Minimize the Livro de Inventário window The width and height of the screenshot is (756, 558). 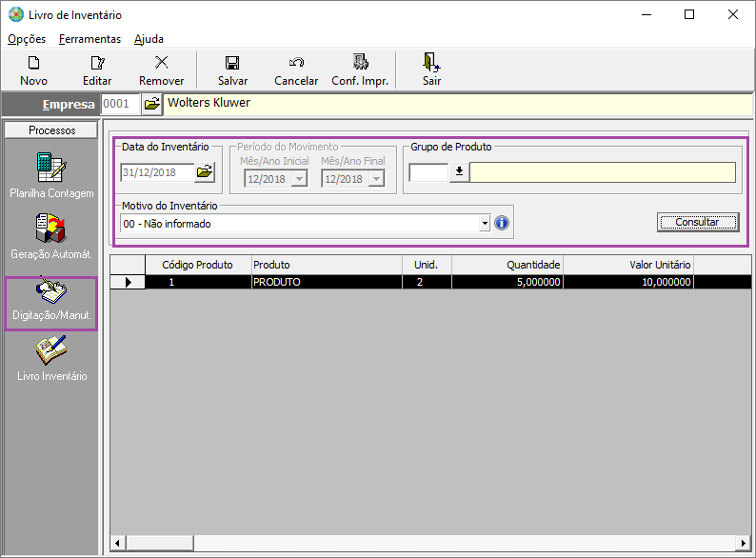(647, 14)
